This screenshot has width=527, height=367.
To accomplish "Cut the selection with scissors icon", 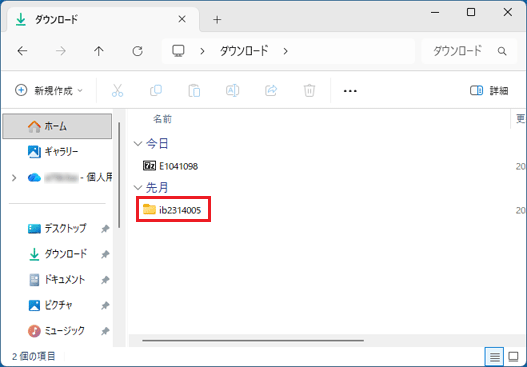I will (117, 91).
